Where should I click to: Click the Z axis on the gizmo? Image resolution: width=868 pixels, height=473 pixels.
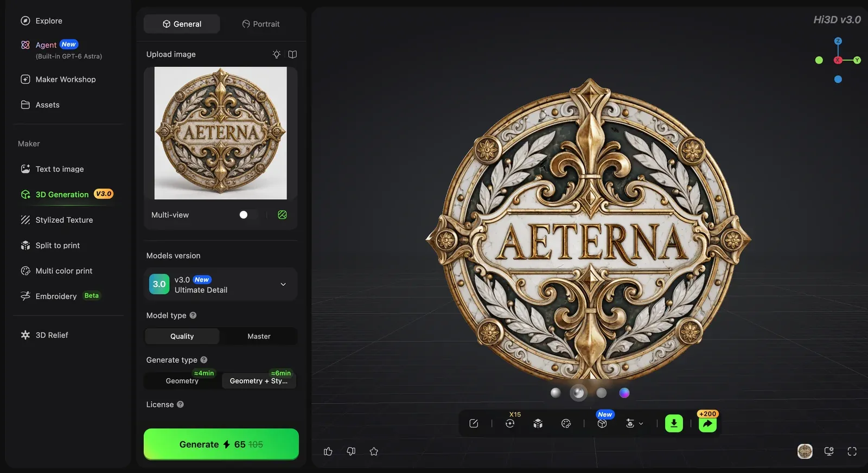[838, 41]
